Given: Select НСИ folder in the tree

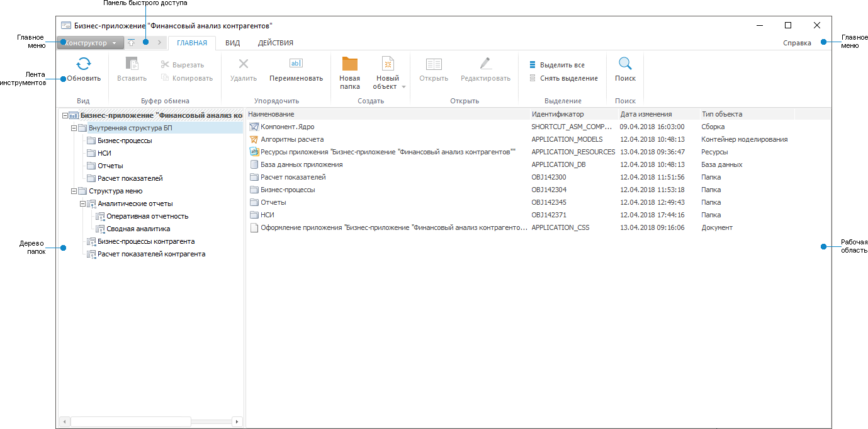Looking at the screenshot, I should 104,153.
